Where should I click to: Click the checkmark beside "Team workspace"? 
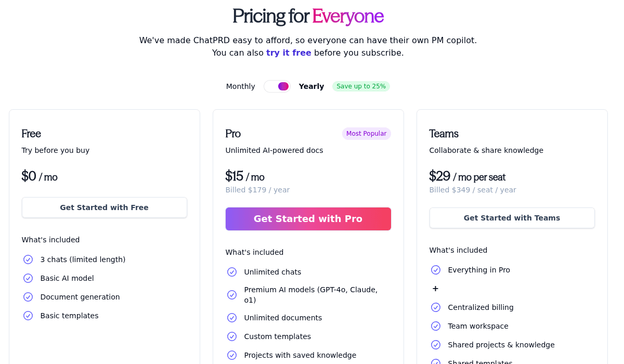coord(436,326)
